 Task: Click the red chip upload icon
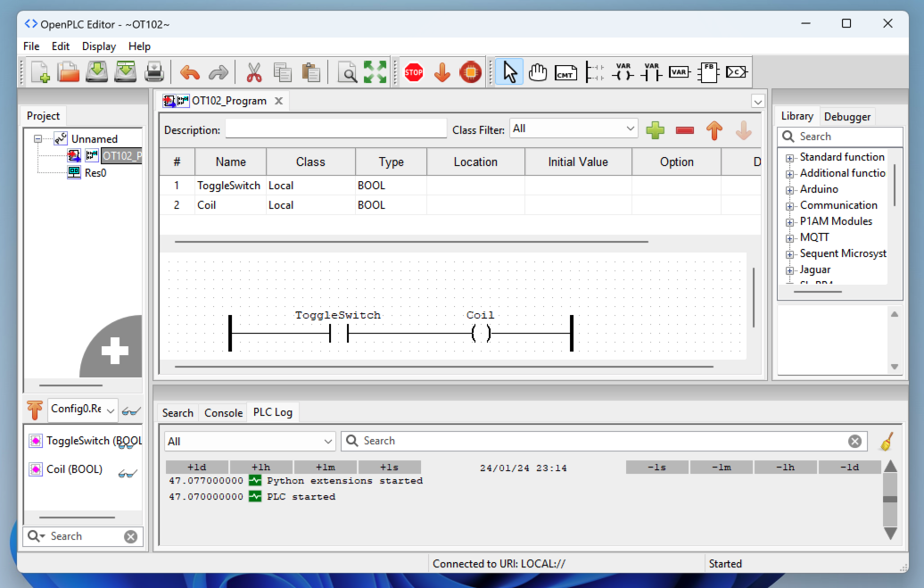tap(470, 72)
